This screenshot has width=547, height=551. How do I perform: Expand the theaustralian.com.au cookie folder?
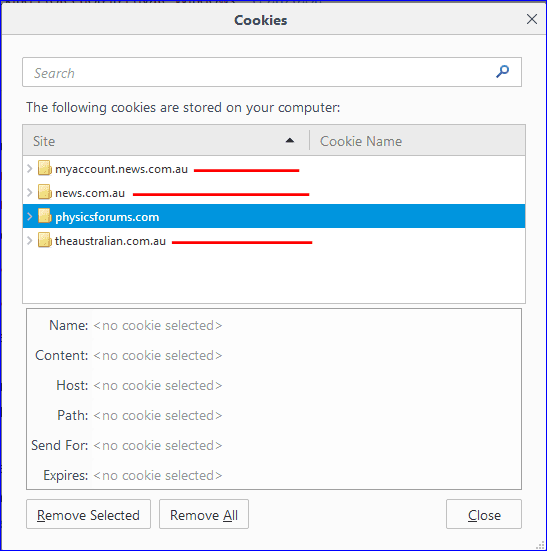[x=30, y=240]
